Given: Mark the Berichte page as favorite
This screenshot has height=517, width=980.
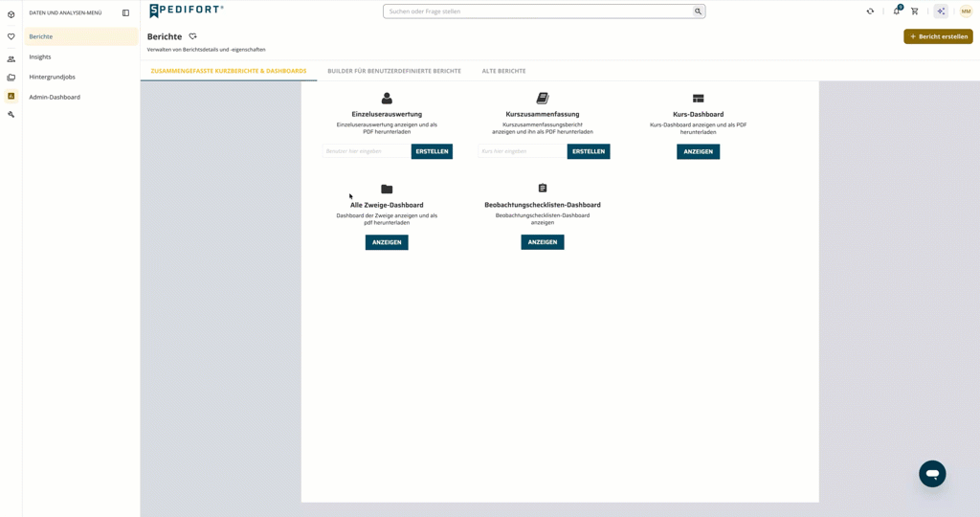Looking at the screenshot, I should (192, 36).
